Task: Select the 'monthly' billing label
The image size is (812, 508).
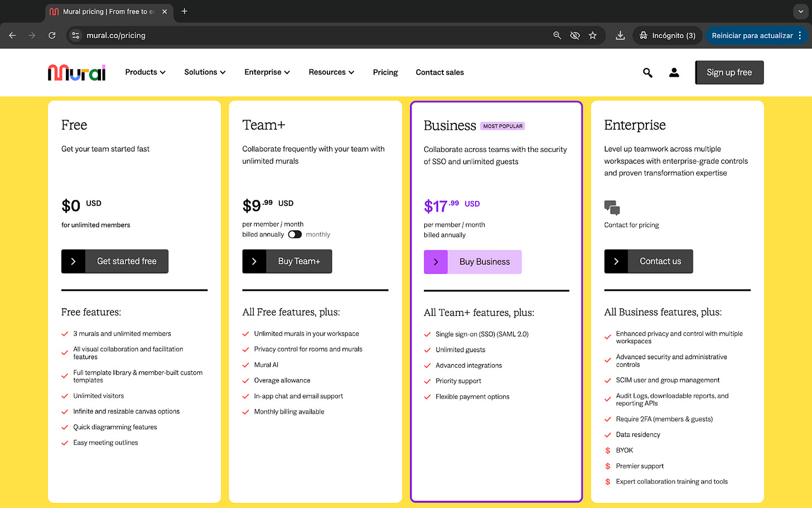Action: coord(318,234)
